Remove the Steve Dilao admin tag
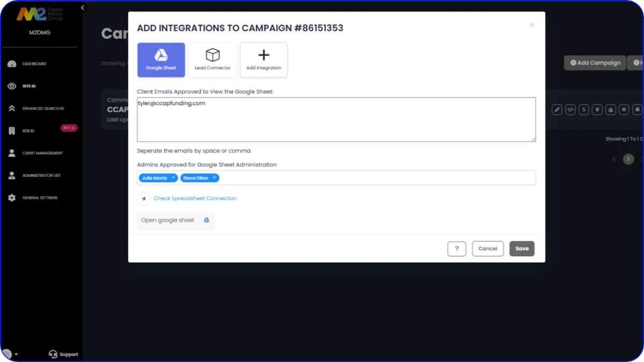The height and width of the screenshot is (362, 644). click(x=214, y=178)
